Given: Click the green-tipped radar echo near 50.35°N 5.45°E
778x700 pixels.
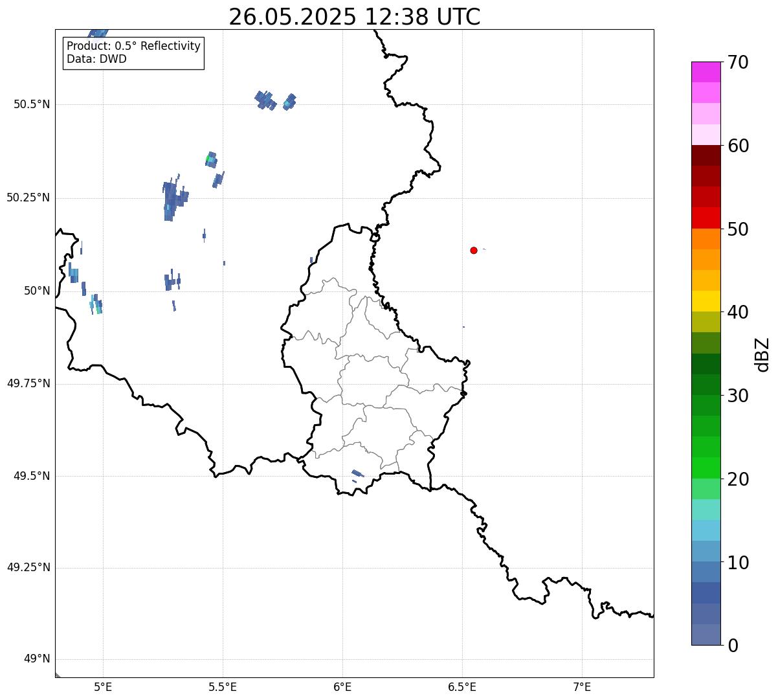Looking at the screenshot, I should [x=211, y=159].
